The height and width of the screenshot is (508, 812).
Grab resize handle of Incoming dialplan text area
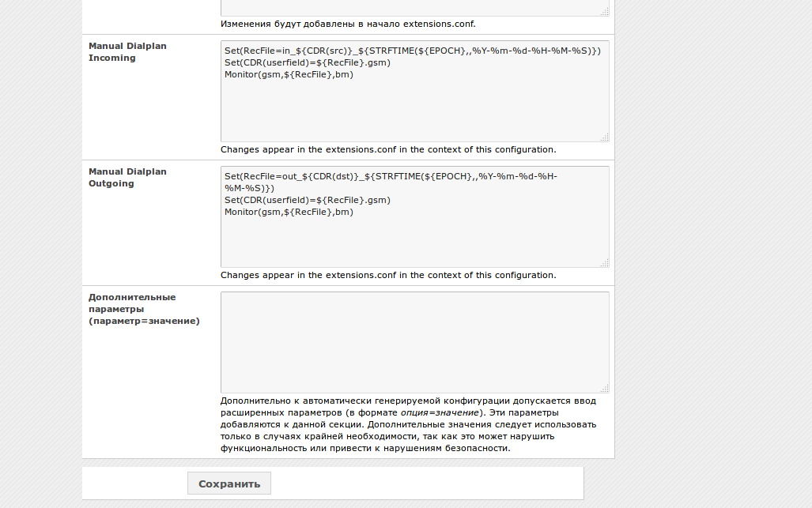pos(604,137)
